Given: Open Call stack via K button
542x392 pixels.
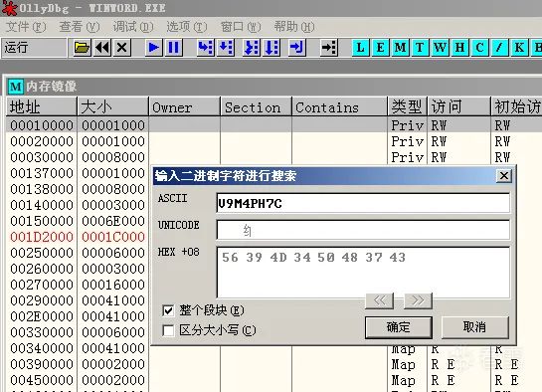Looking at the screenshot, I should click(519, 48).
